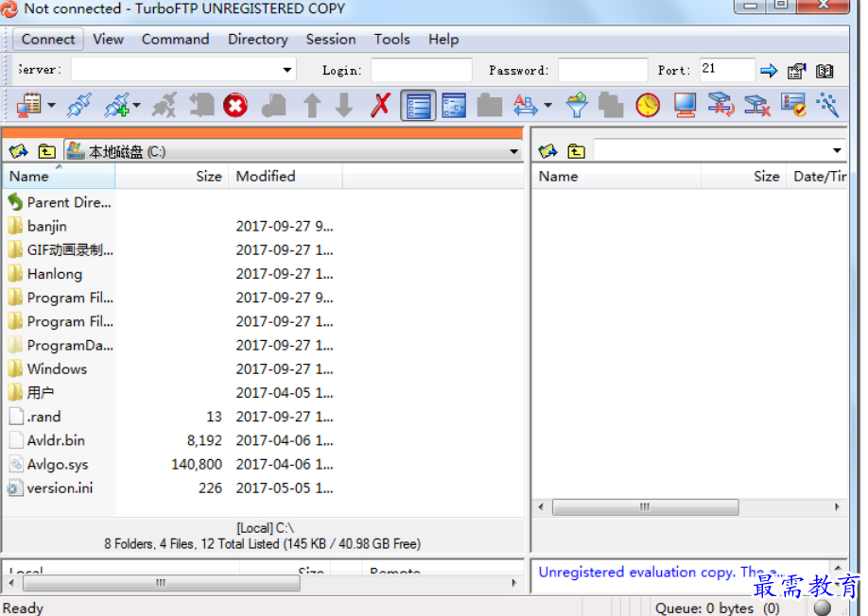Click local pane browse folder icon
Screen dimensions: 868x616
(x=18, y=151)
